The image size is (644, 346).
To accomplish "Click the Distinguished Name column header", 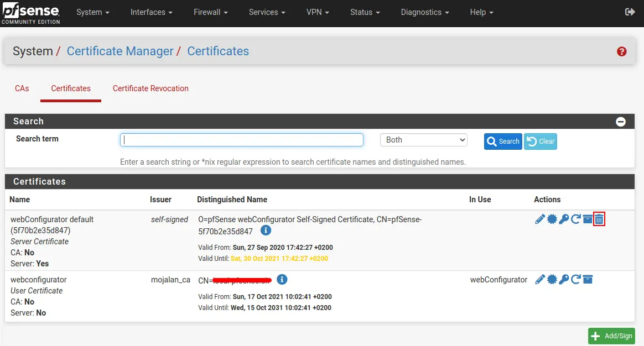I will coord(232,200).
